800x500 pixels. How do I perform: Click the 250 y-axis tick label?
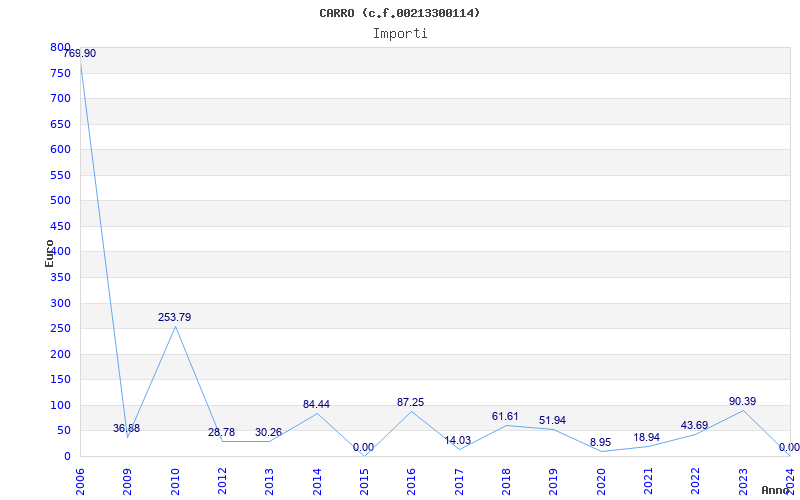pos(60,329)
